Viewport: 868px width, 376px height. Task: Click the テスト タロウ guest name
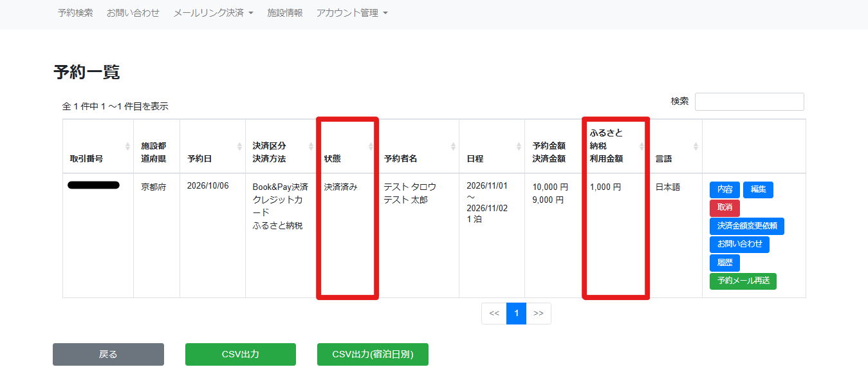coord(410,187)
